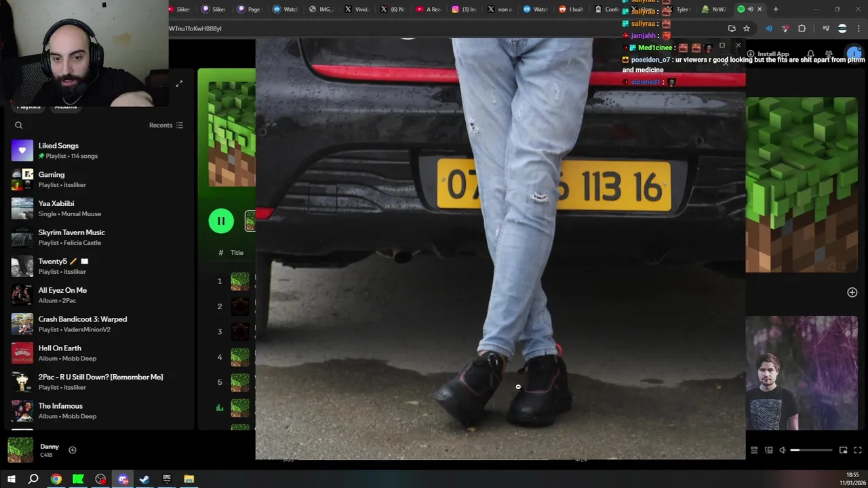Open the Kick app from taskbar

tap(78, 479)
